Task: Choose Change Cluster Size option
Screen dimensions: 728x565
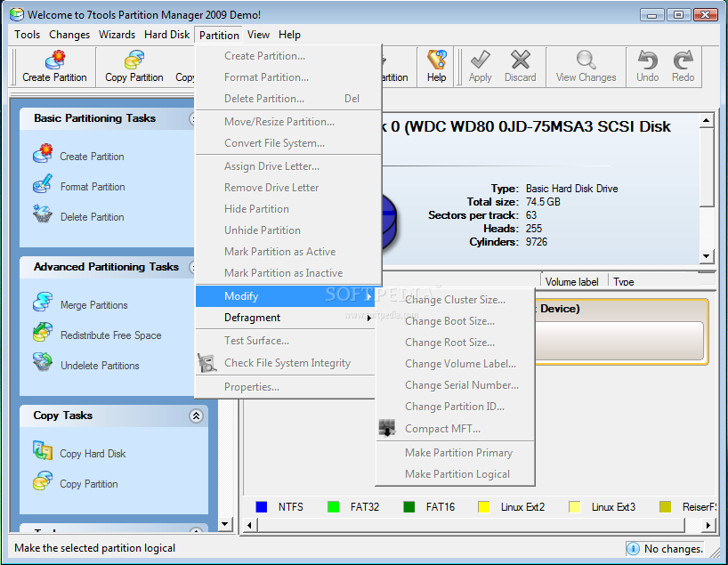Action: click(455, 300)
